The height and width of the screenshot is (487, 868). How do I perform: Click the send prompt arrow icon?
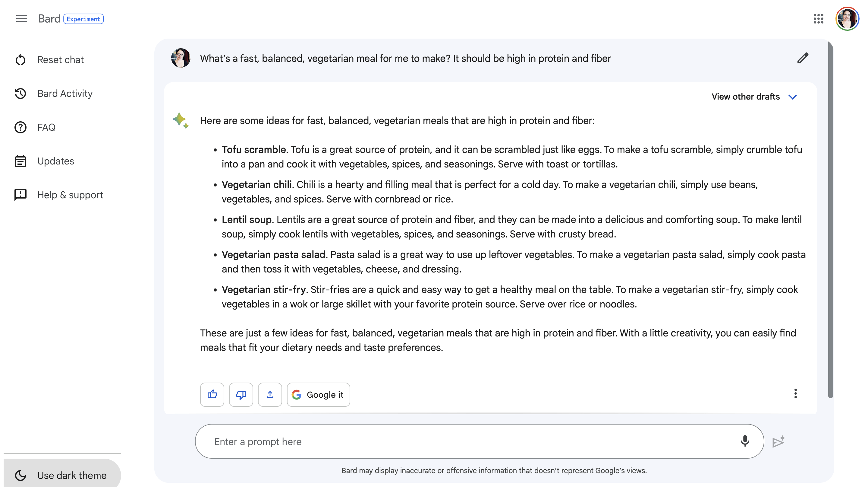coord(778,441)
